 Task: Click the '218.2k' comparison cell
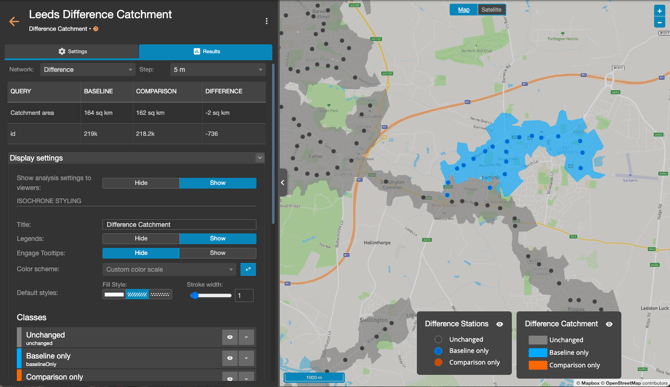145,134
